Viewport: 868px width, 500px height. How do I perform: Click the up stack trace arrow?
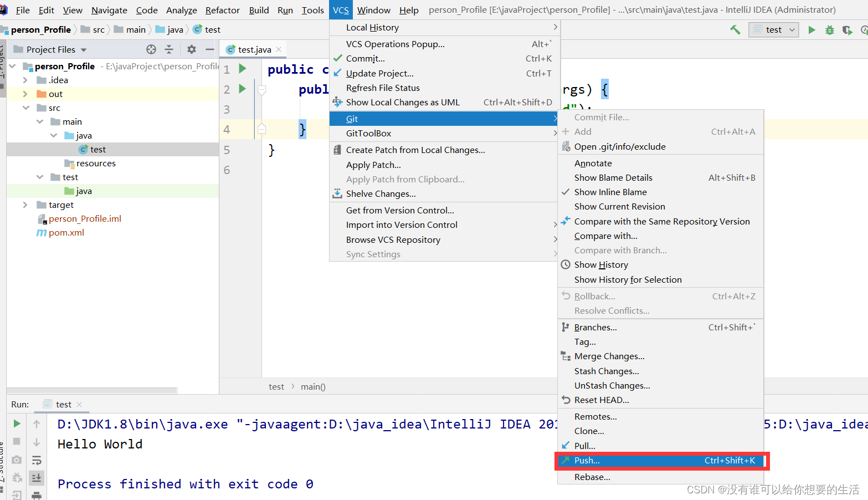tap(37, 424)
